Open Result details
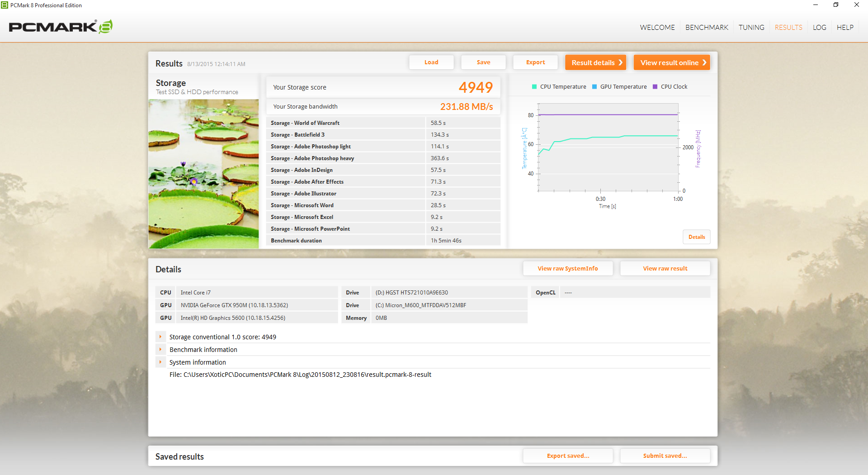 point(595,62)
